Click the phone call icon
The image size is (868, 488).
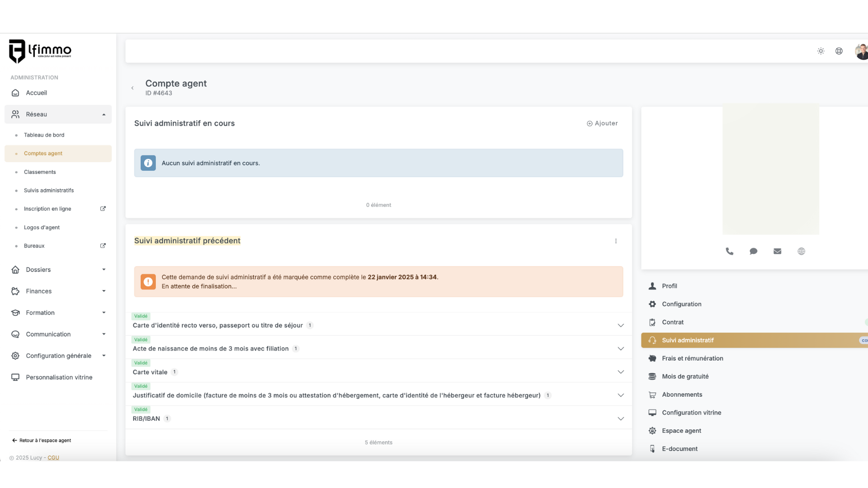729,251
